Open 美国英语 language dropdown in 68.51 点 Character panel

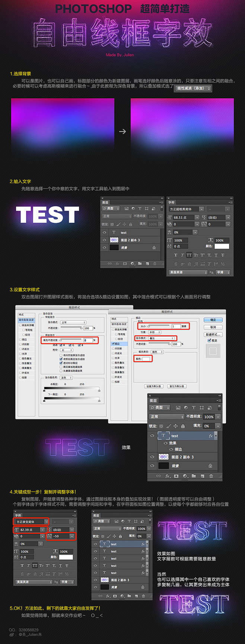pos(188,272)
